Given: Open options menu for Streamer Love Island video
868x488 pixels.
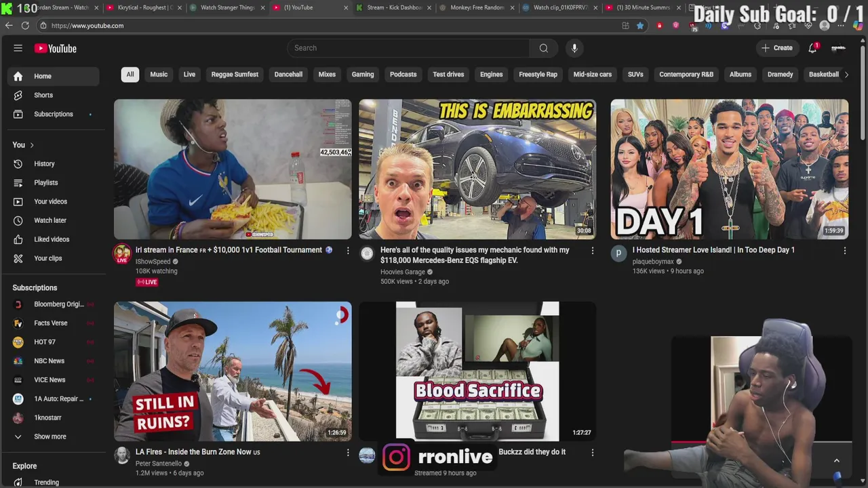Looking at the screenshot, I should (x=845, y=251).
